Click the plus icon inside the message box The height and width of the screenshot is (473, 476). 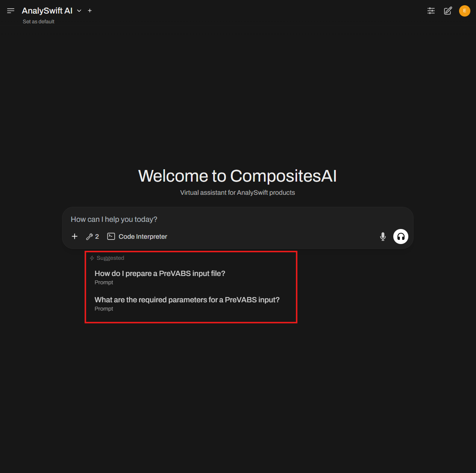[74, 236]
